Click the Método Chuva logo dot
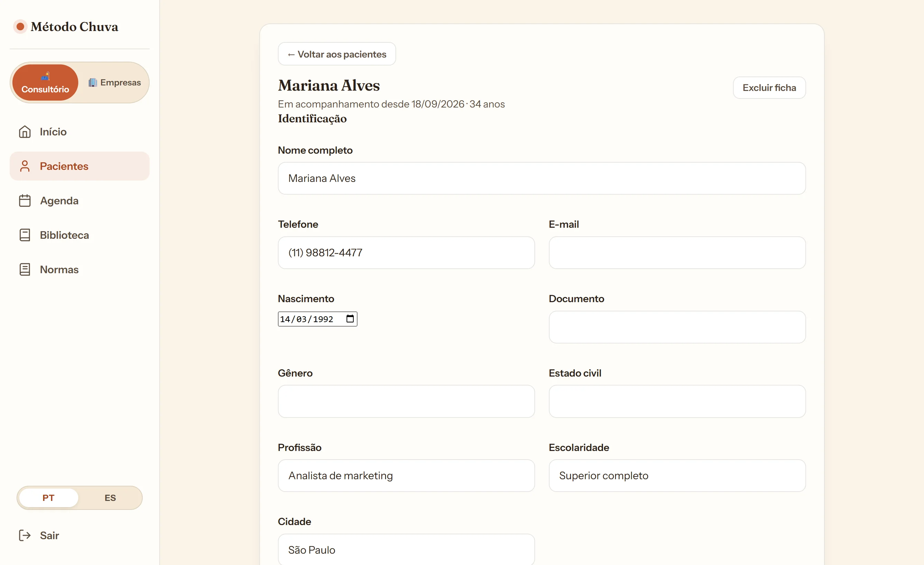This screenshot has height=565, width=924. 20,27
